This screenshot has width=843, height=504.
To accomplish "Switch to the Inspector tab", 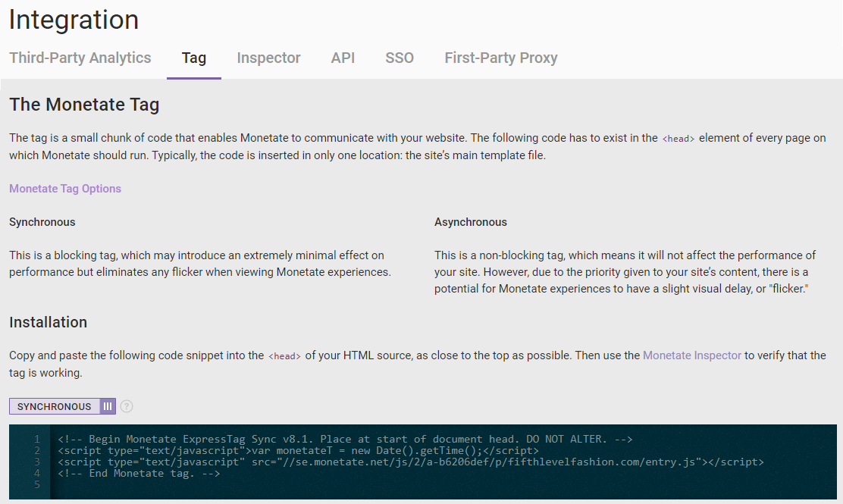I will click(269, 58).
